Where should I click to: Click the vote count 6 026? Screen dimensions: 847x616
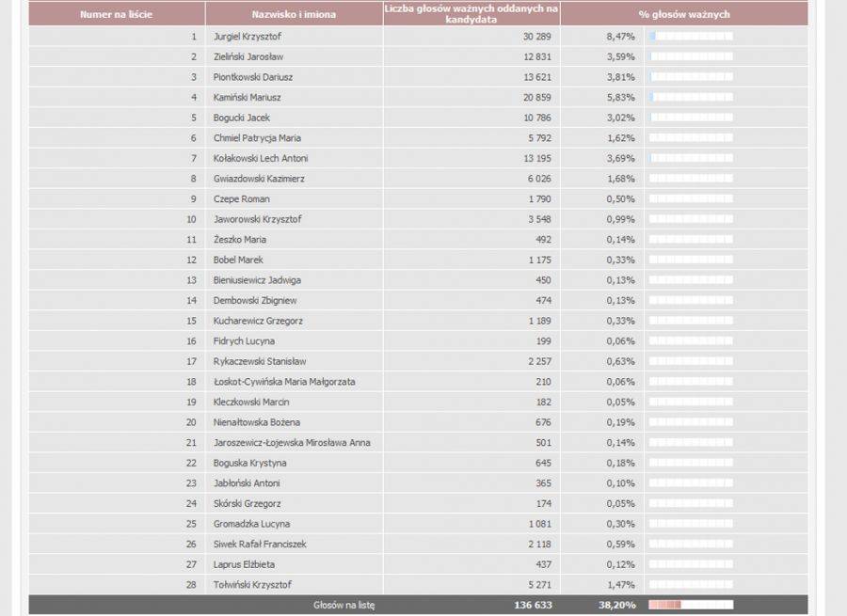click(x=539, y=179)
